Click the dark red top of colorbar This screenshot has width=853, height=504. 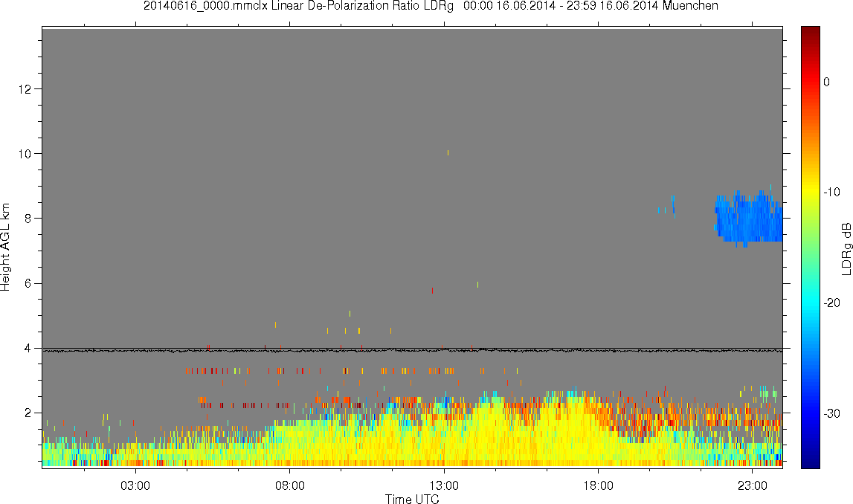(810, 31)
